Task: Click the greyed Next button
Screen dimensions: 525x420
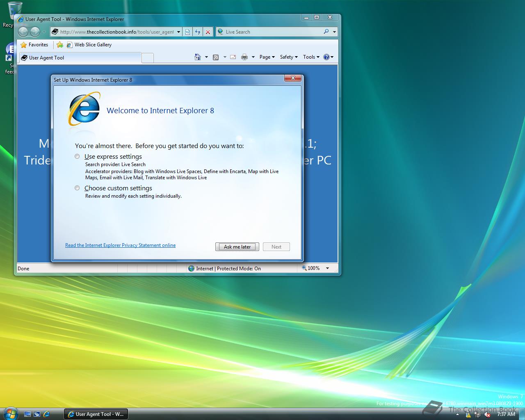Action: tap(276, 247)
